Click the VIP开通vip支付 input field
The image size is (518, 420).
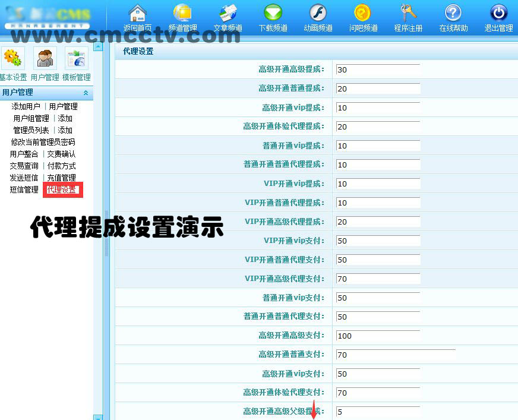(378, 241)
